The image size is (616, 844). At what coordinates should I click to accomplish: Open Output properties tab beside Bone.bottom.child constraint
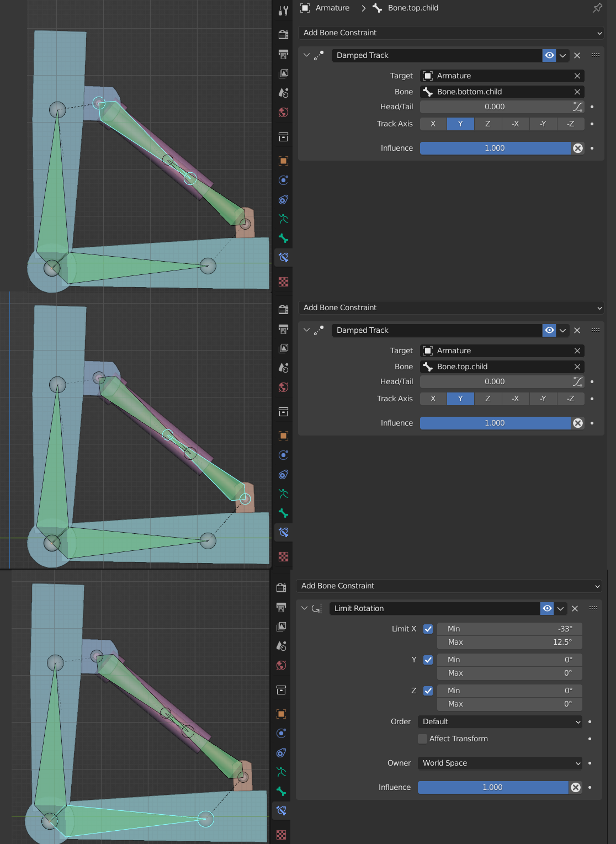tap(283, 54)
